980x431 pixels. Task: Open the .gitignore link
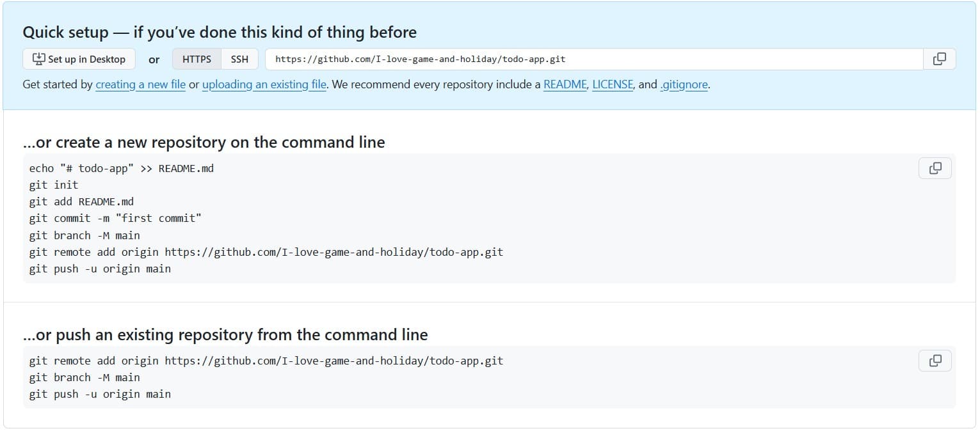[684, 84]
